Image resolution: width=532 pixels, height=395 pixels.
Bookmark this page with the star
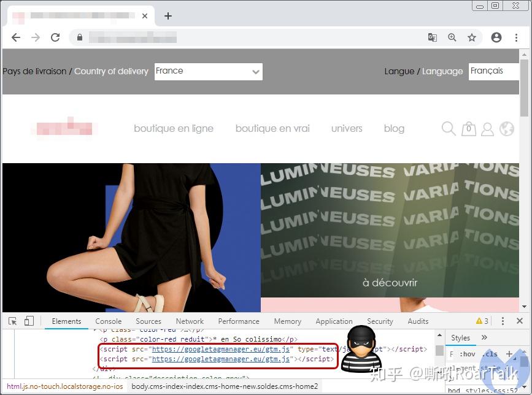(472, 37)
